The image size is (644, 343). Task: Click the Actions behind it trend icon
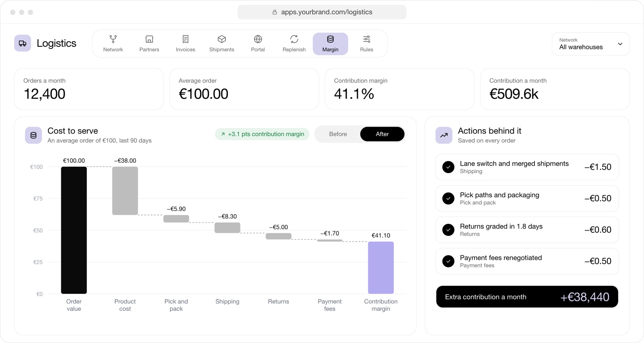pyautogui.click(x=444, y=135)
